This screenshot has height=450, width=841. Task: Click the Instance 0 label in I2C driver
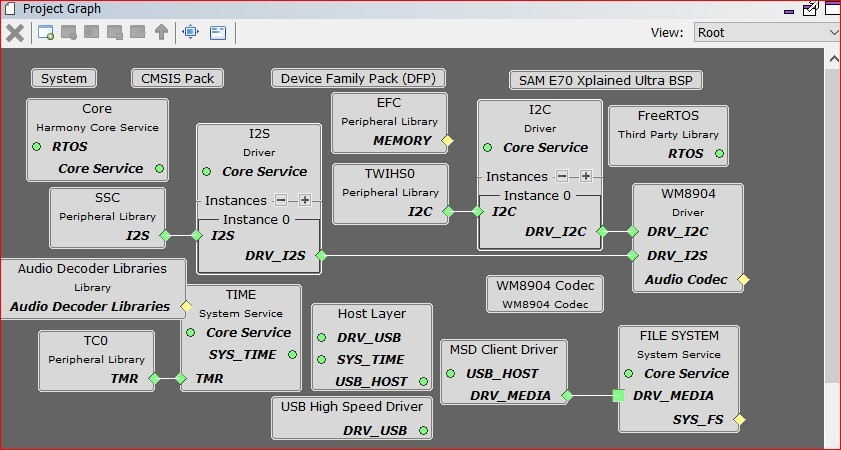pos(537,196)
